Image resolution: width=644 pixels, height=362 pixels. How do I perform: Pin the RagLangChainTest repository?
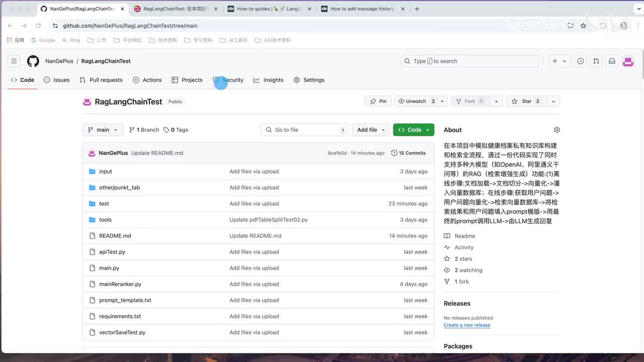(378, 102)
